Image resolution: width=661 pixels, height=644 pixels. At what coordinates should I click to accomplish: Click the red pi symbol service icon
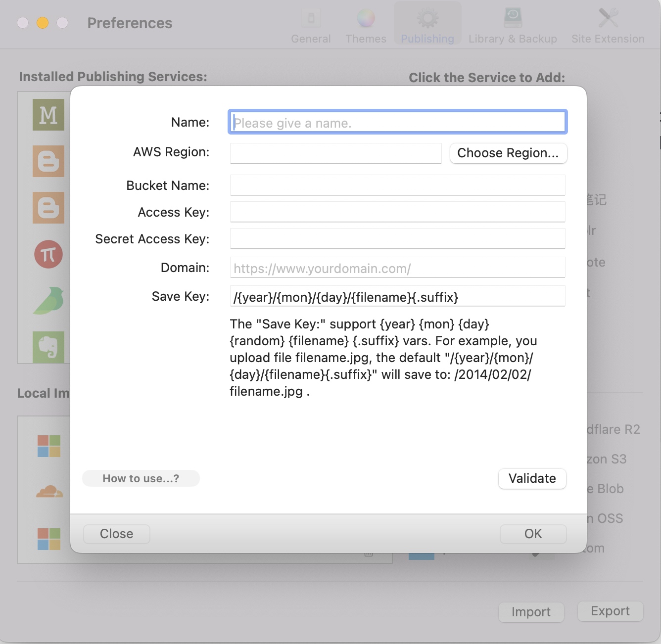(x=48, y=254)
